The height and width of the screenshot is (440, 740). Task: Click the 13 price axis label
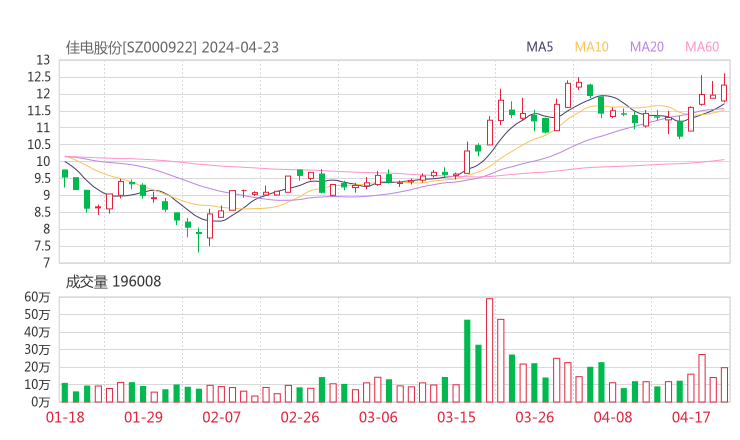(43, 60)
